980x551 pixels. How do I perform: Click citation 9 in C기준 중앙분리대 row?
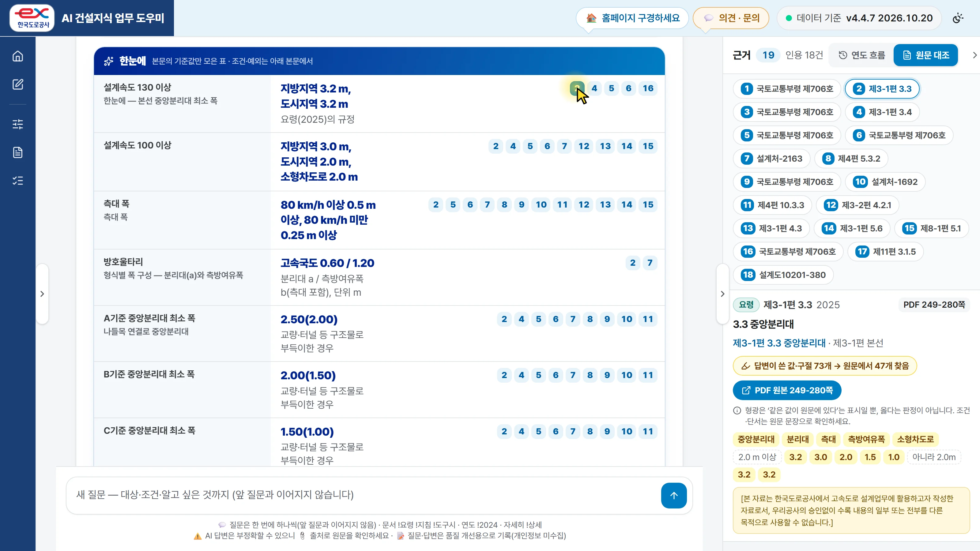click(607, 431)
